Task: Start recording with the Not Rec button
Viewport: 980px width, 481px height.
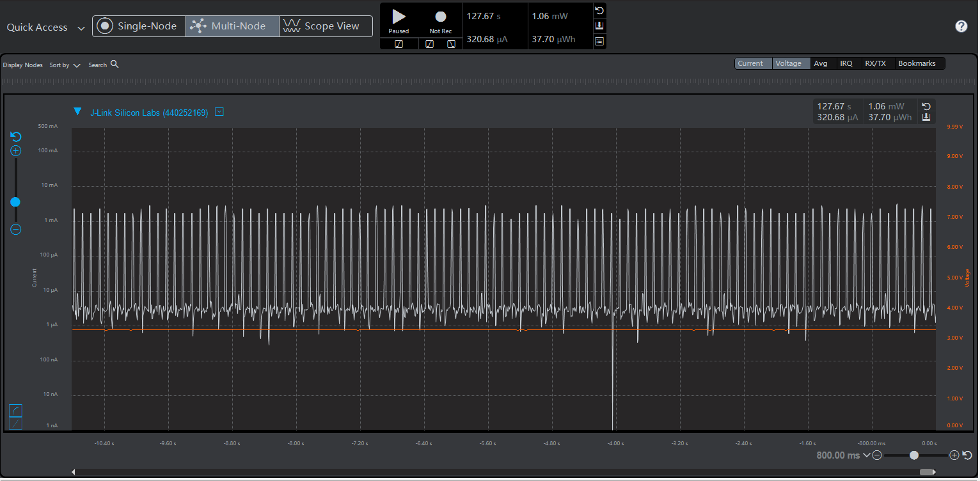Action: pos(440,20)
